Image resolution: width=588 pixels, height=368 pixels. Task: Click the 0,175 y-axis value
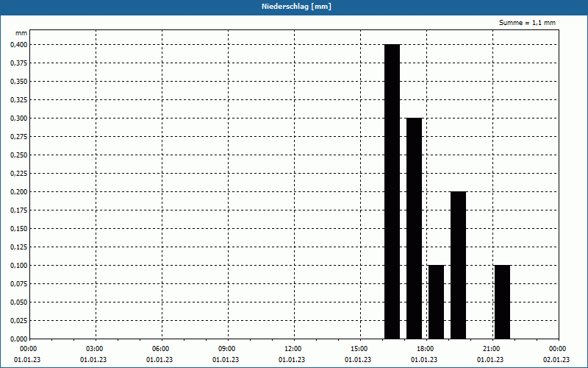click(x=19, y=210)
